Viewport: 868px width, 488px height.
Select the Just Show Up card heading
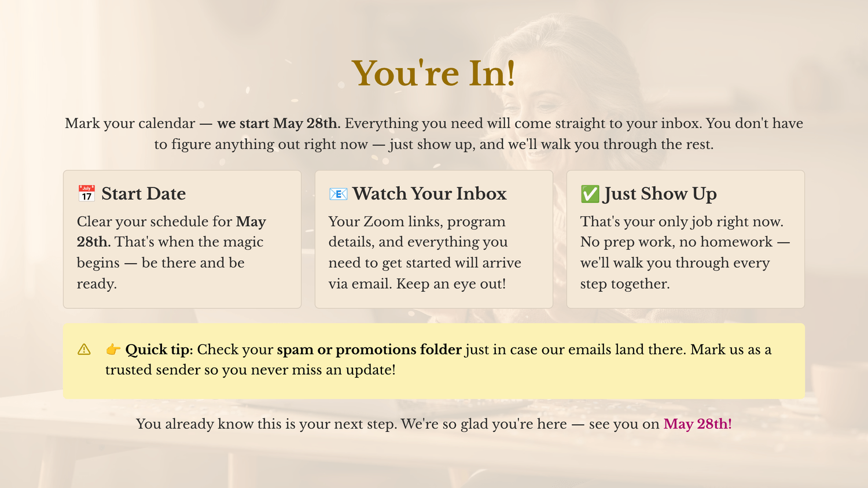[660, 194]
